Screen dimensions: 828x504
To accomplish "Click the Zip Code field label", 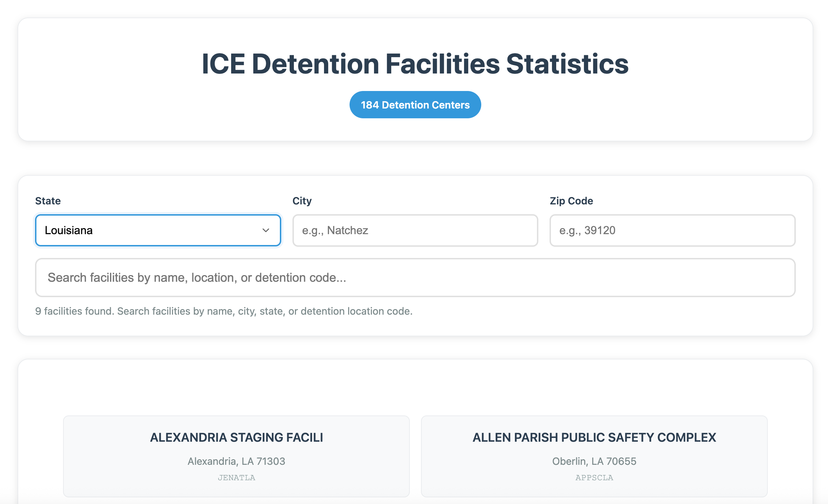I will [571, 201].
